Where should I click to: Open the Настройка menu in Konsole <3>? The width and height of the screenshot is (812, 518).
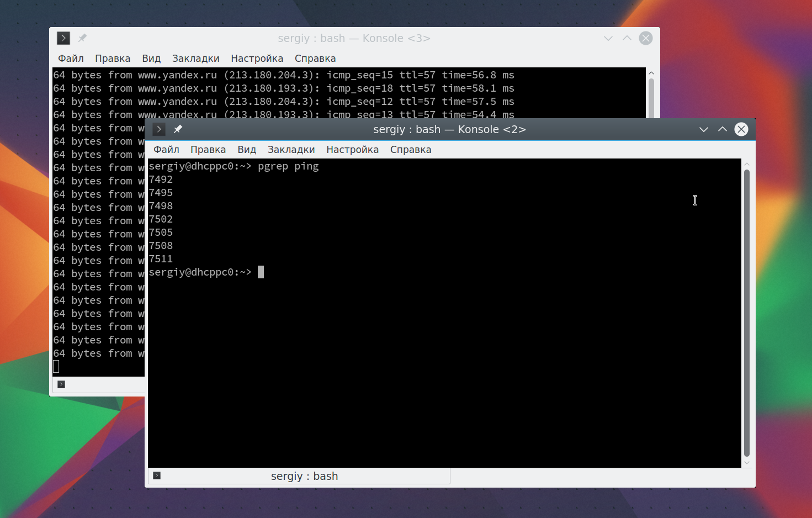(x=257, y=59)
